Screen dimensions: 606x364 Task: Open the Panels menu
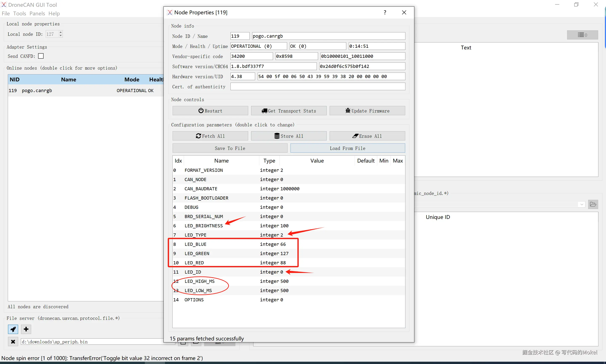37,13
